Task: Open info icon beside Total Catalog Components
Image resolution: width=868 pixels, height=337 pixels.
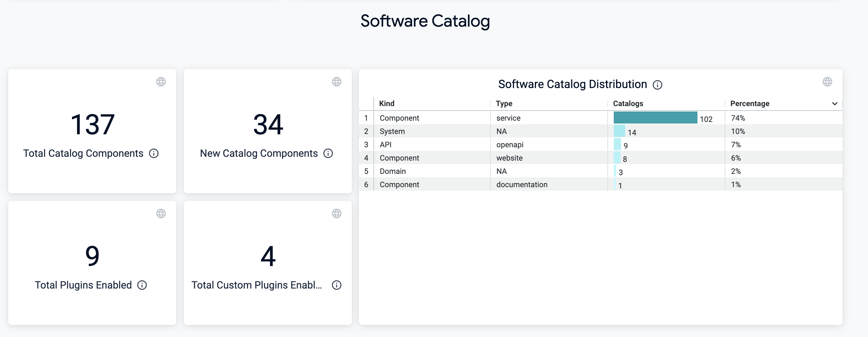Action: 154,154
